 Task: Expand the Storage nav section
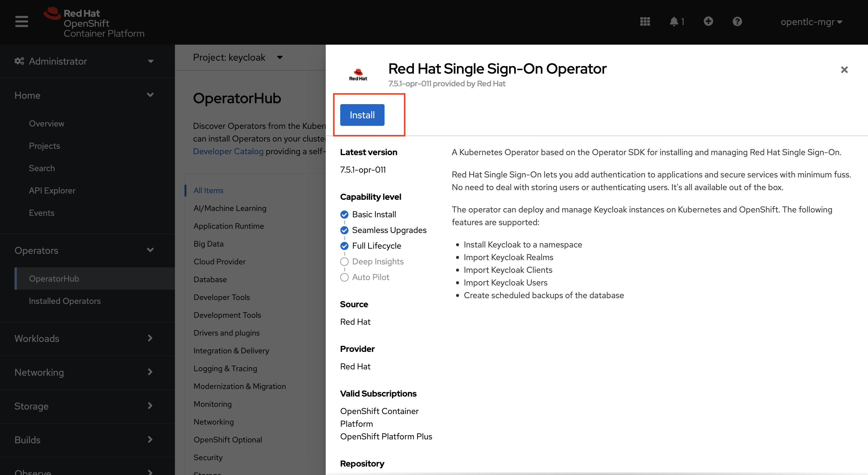coord(87,406)
